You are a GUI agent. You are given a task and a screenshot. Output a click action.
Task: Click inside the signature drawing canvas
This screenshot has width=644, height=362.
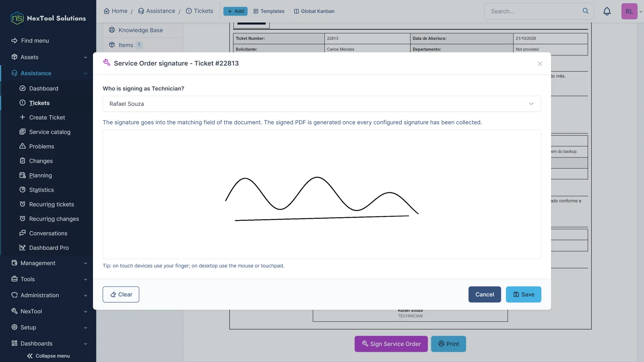(x=322, y=194)
